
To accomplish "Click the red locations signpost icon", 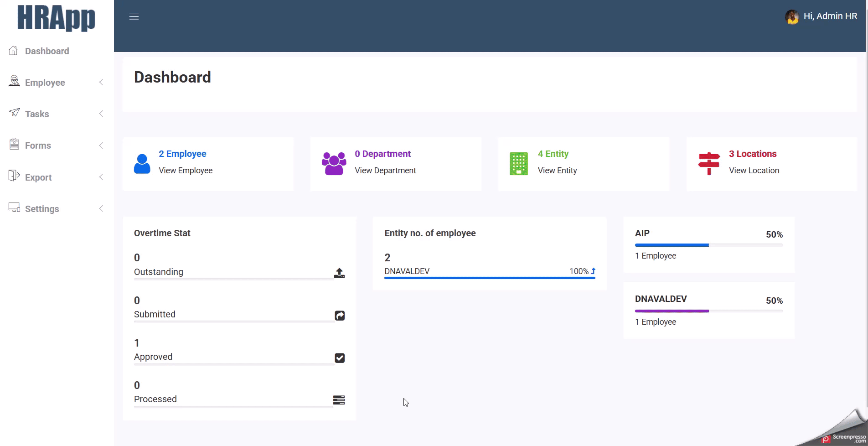I will point(709,163).
